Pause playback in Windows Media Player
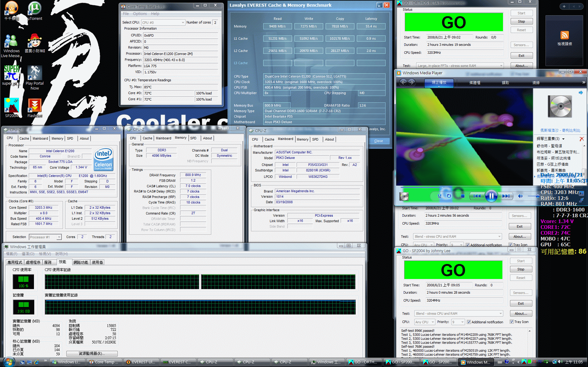This screenshot has height=367, width=588. (x=491, y=196)
